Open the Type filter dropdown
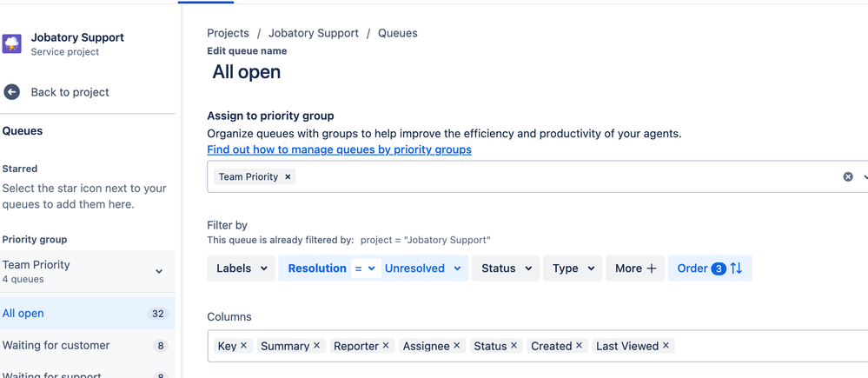Image resolution: width=868 pixels, height=378 pixels. click(x=573, y=269)
